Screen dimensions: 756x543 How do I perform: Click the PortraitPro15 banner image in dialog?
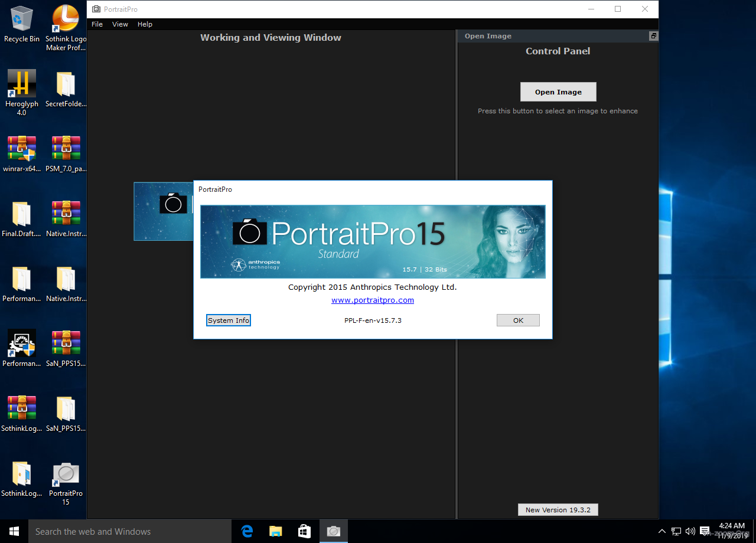373,241
